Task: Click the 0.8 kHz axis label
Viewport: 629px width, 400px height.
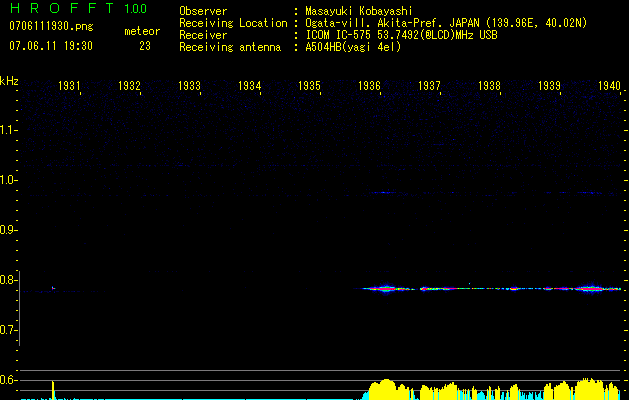Action: [x=8, y=280]
